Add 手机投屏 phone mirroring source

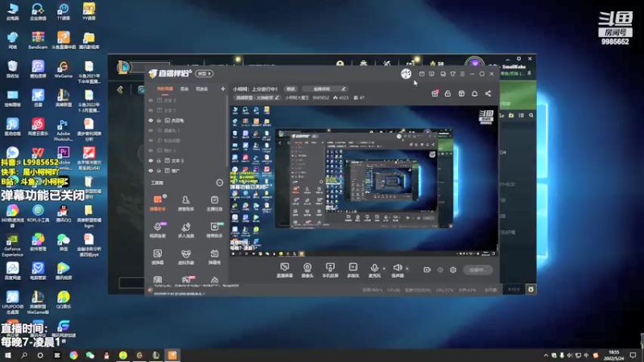coord(330,270)
